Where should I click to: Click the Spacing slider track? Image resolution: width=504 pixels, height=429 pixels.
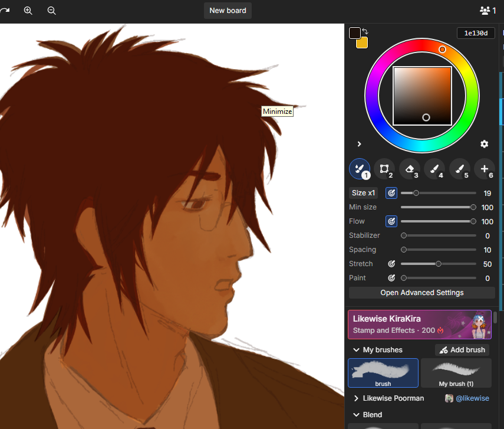click(x=439, y=250)
